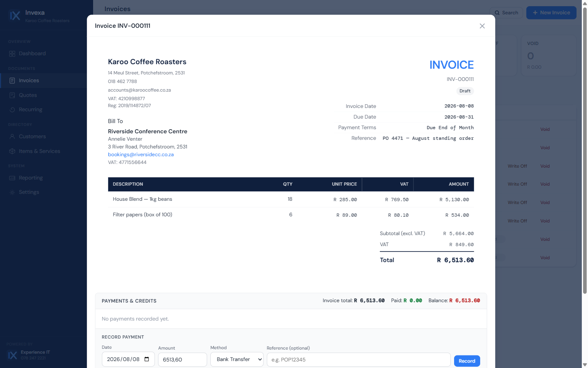Click the VAT total R 849.60

(x=461, y=245)
